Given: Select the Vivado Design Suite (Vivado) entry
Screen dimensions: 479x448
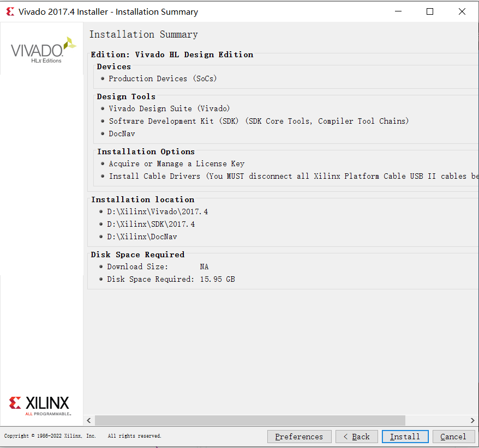Looking at the screenshot, I should pos(169,108).
